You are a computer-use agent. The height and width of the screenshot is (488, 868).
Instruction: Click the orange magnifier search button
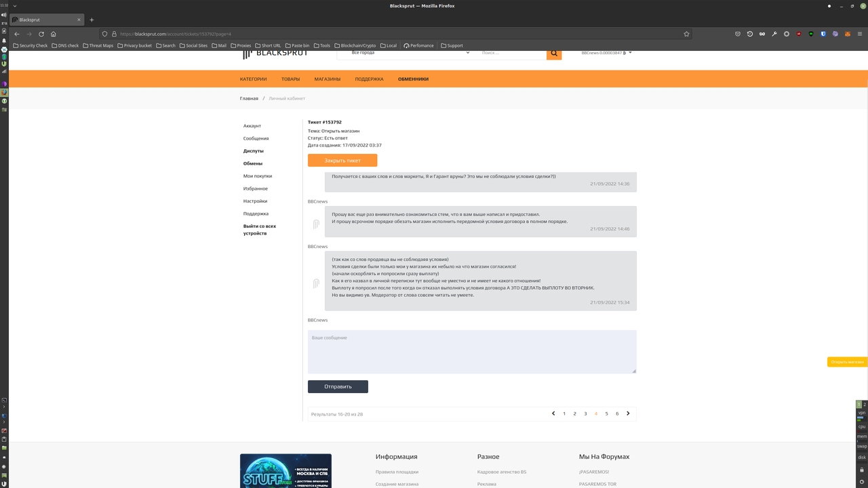[554, 53]
